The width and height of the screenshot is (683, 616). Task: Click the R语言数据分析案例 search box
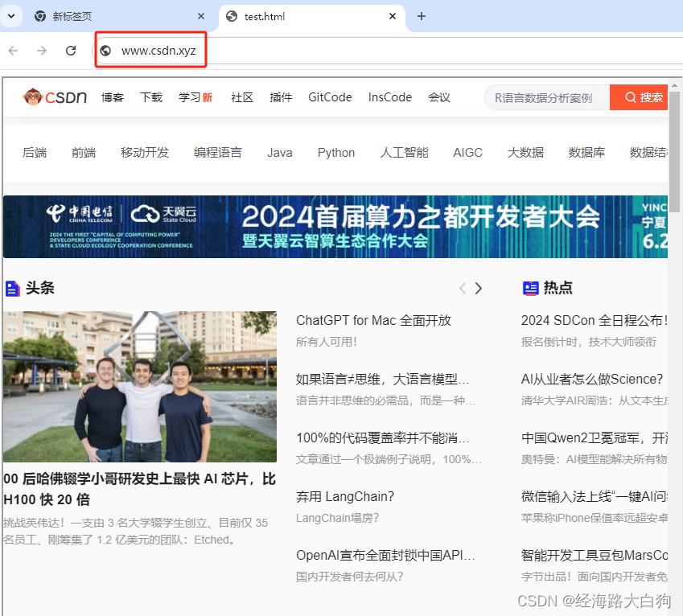[x=547, y=97]
